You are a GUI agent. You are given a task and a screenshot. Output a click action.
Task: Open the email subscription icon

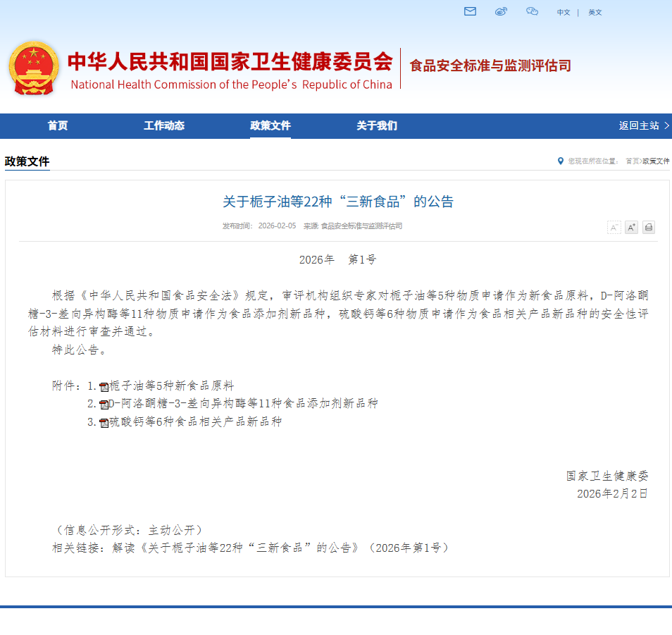point(470,12)
